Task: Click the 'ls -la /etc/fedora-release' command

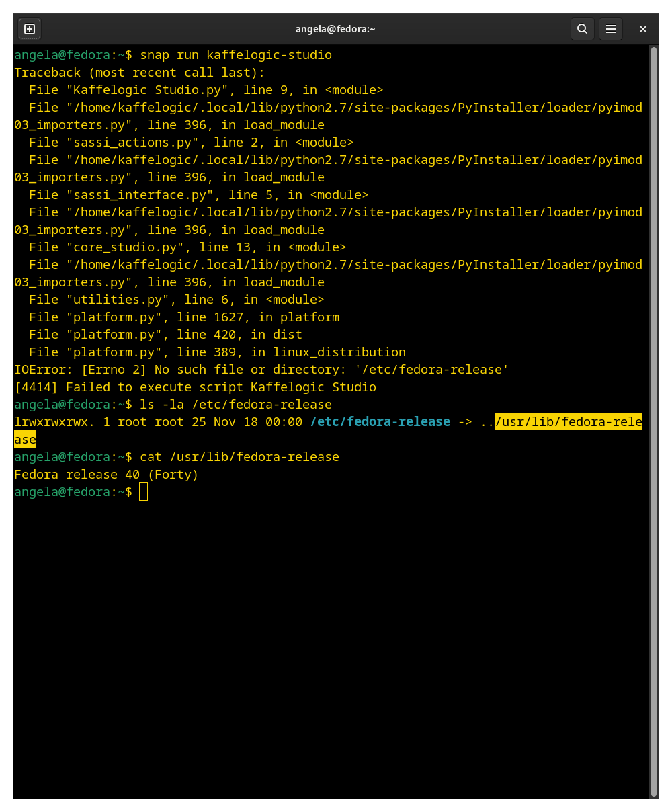Action: pos(236,405)
